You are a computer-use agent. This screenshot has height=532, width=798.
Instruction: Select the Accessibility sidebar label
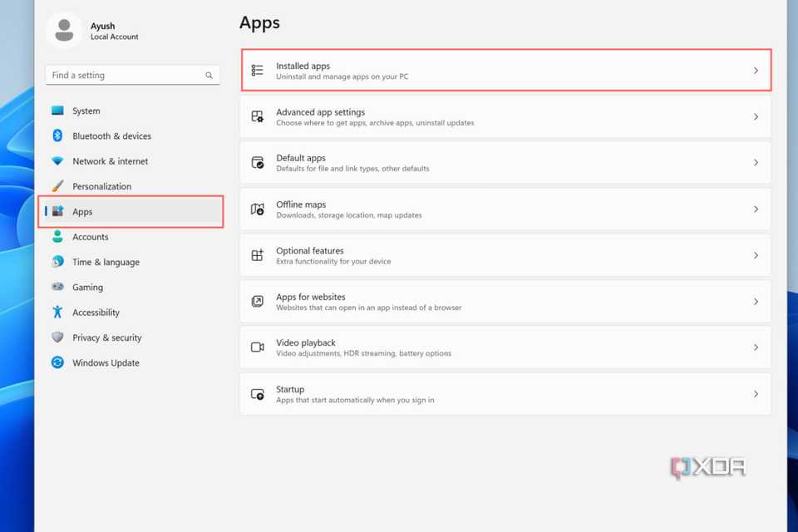96,313
